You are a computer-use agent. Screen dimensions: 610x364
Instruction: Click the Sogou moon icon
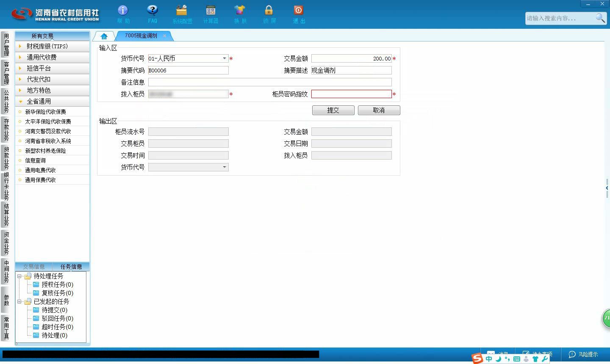499,359
